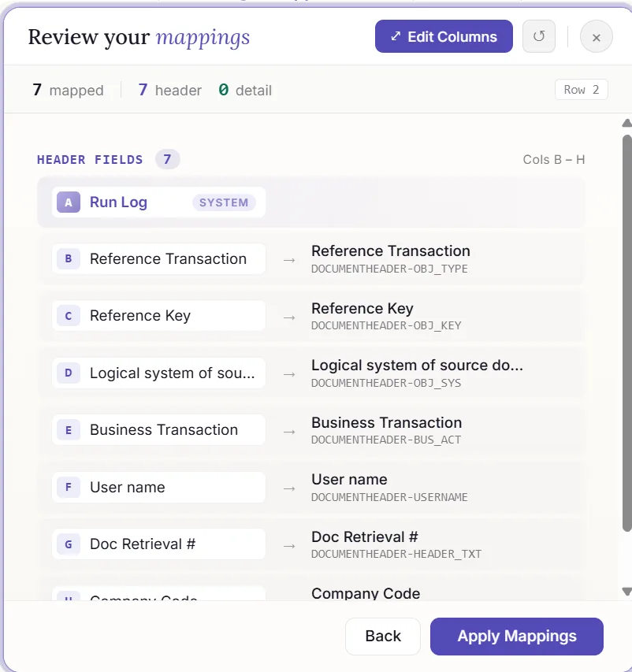Select the Reference Key source column chip
Screen dimensions: 632x672
coord(158,316)
